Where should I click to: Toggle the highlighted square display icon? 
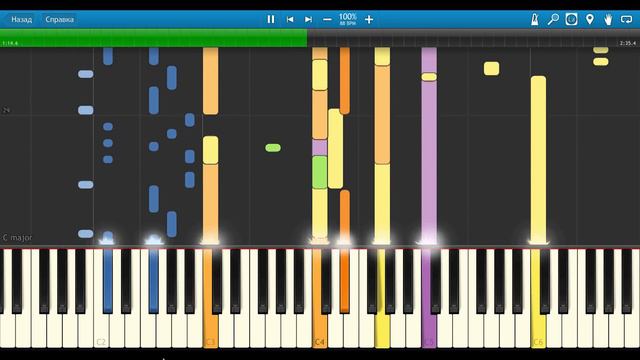pos(571,19)
